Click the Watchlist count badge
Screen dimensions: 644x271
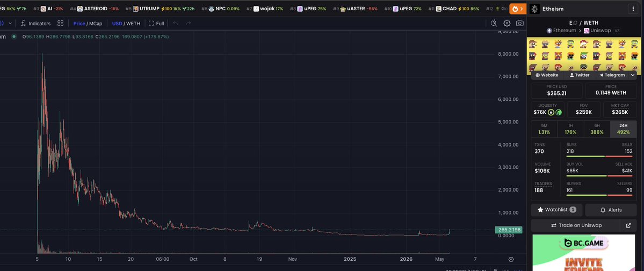(573, 210)
